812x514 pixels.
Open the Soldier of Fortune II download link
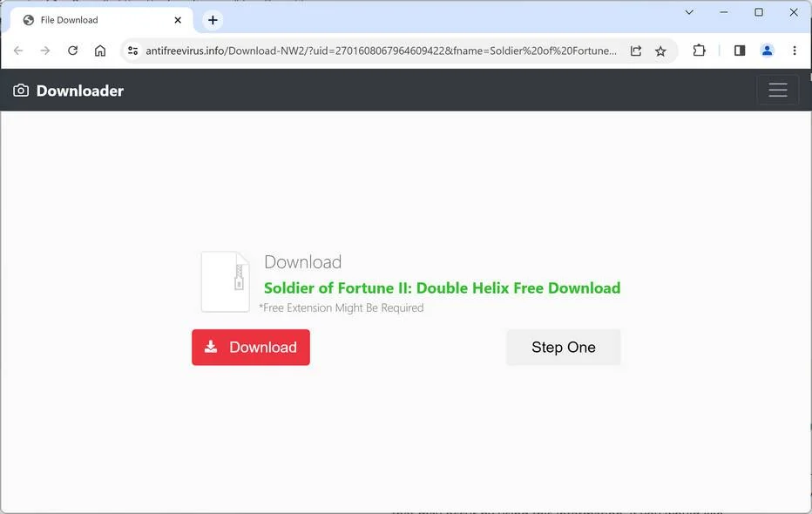tap(443, 287)
